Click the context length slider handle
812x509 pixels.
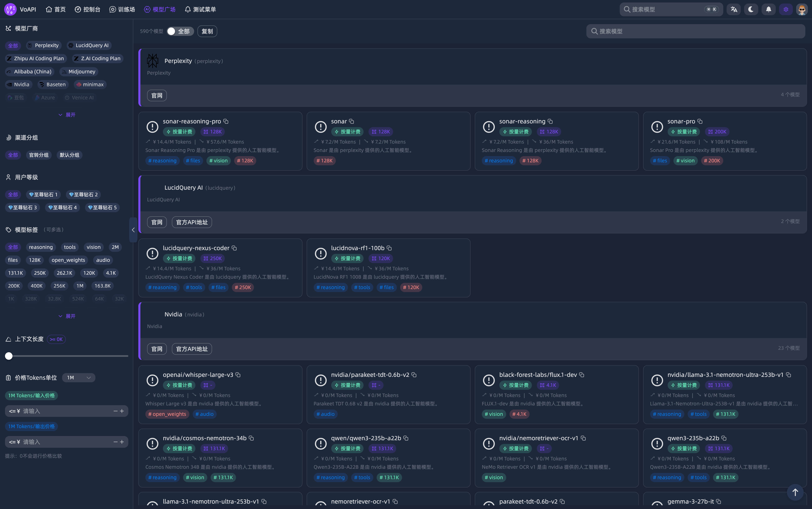[9, 356]
